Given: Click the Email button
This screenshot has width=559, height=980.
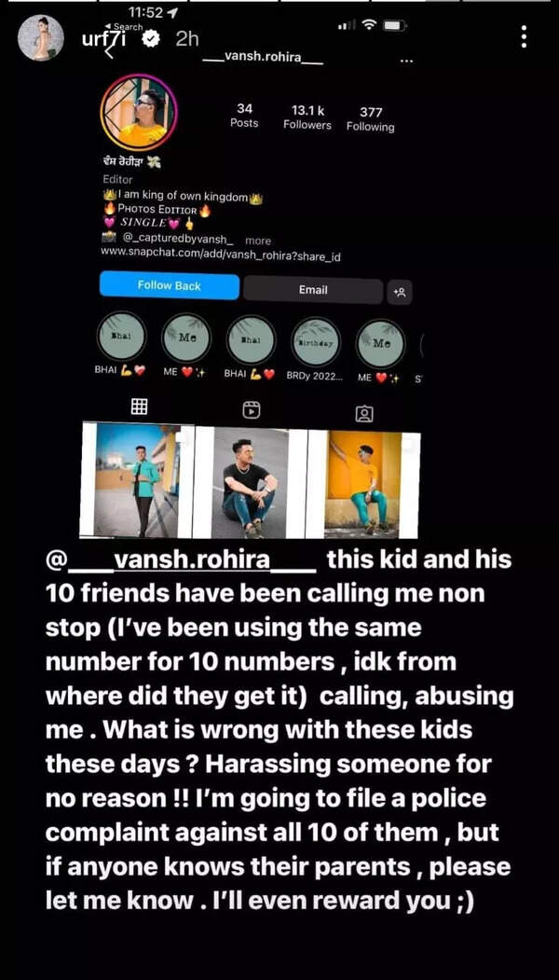Looking at the screenshot, I should pyautogui.click(x=313, y=290).
